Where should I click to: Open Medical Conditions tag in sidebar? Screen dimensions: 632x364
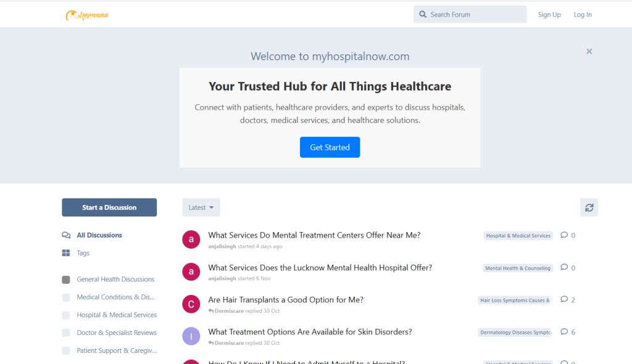(115, 297)
